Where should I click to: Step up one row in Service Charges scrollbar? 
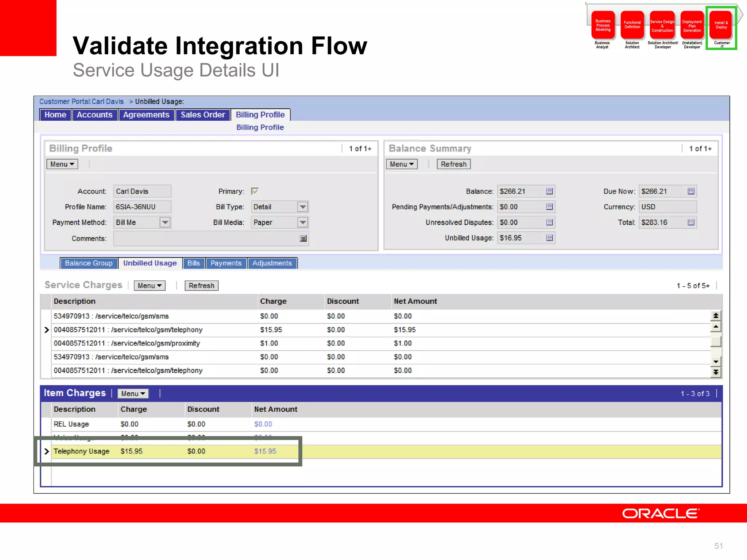tap(716, 327)
